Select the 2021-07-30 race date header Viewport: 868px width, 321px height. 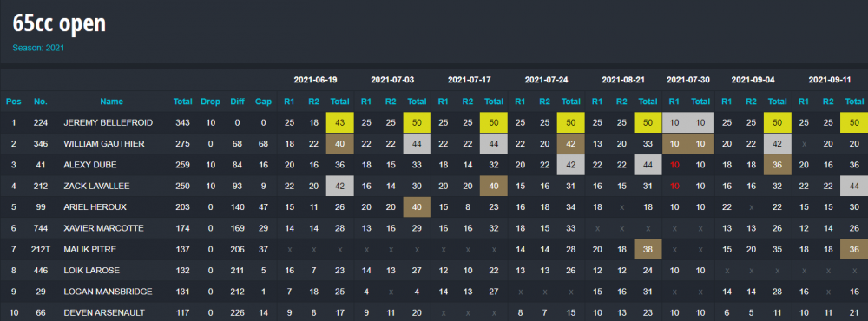(x=688, y=80)
